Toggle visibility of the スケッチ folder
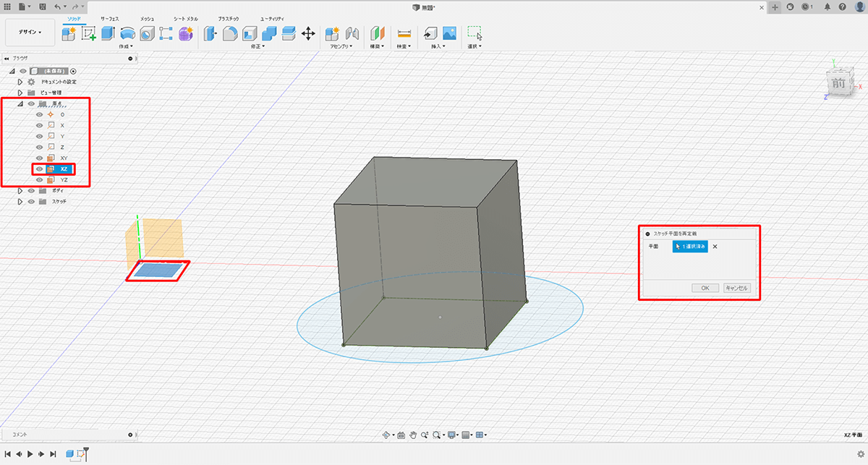This screenshot has width=868, height=465. (31, 201)
